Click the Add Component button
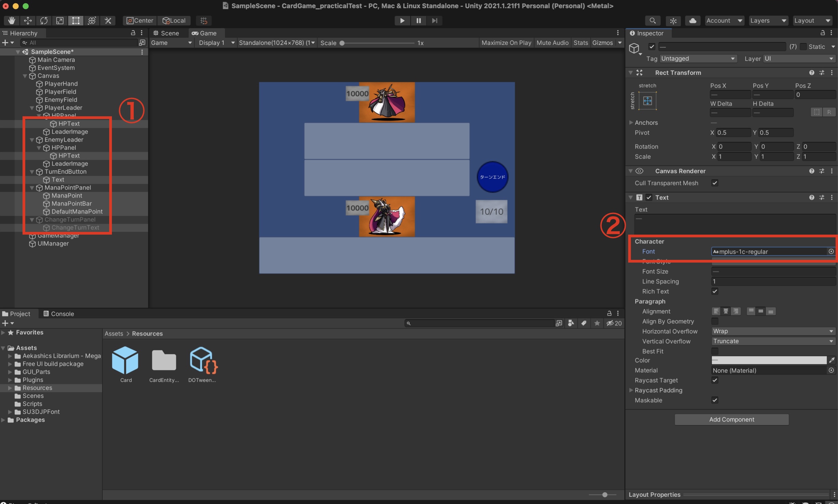The height and width of the screenshot is (504, 838). [731, 419]
